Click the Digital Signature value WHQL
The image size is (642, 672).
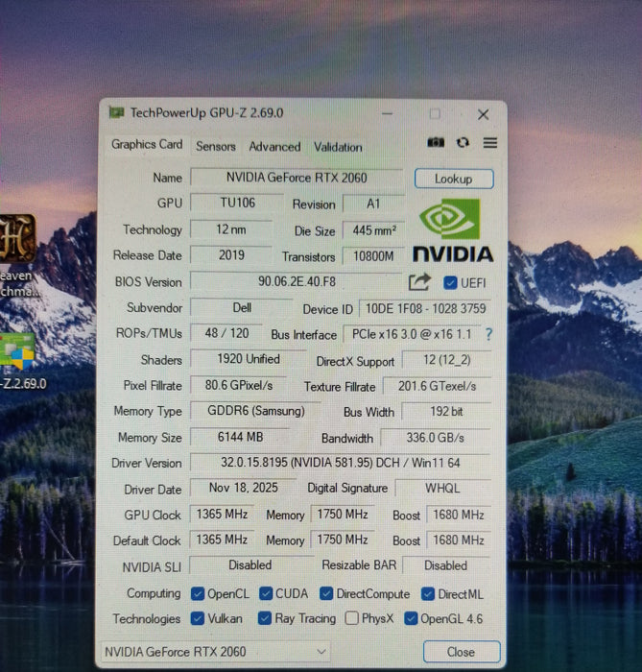click(x=442, y=489)
